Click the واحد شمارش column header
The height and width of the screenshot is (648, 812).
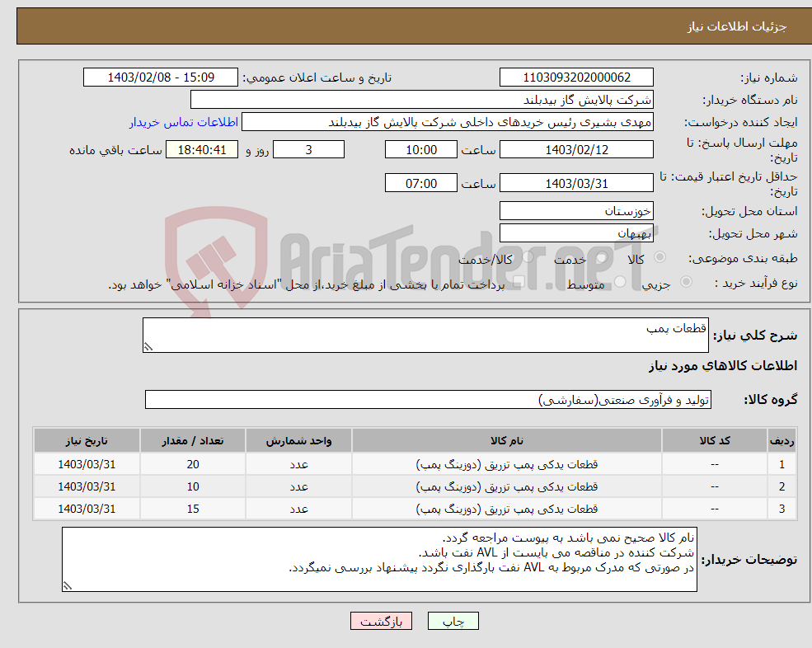298,440
